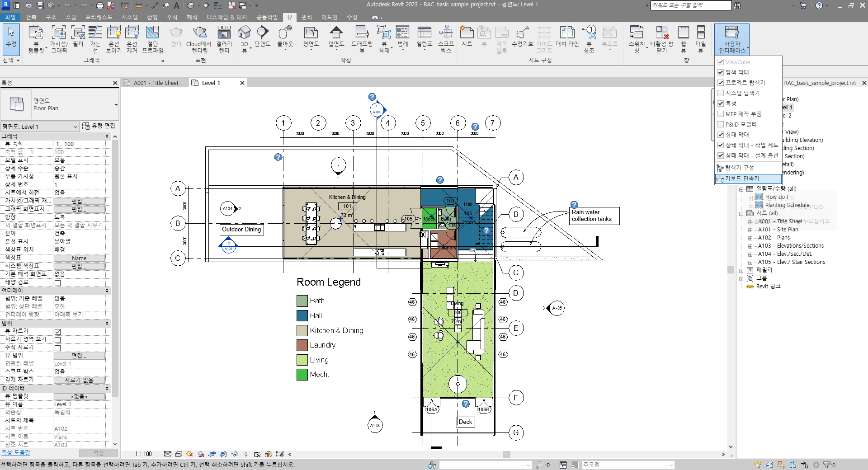Toggle sun path icon in view control bar
868x470 pixels.
(189, 454)
